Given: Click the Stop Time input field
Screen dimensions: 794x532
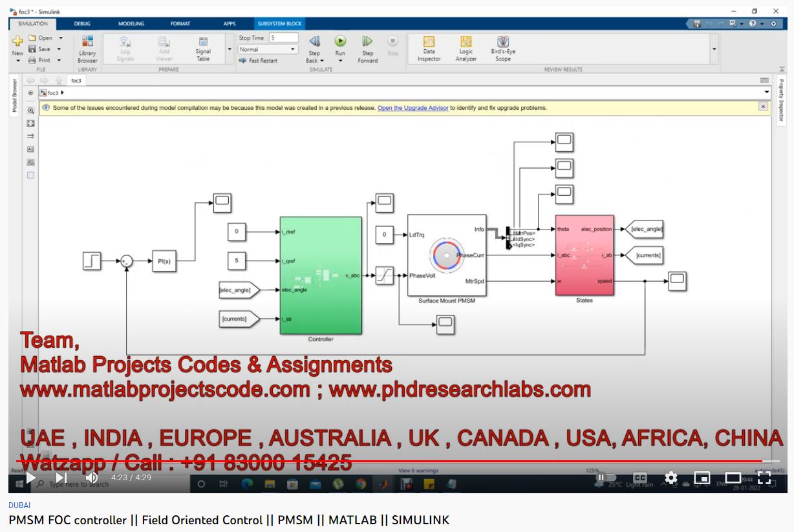Looking at the screenshot, I should (x=283, y=38).
